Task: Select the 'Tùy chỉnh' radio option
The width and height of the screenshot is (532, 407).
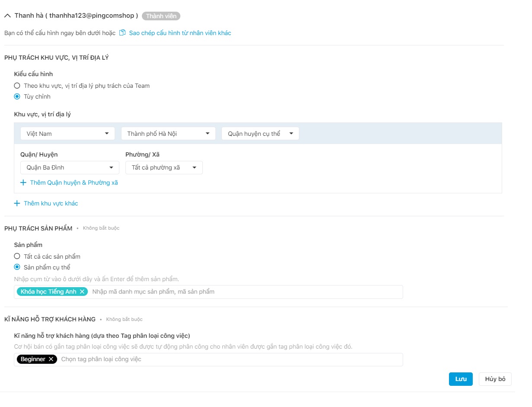Action: click(17, 96)
